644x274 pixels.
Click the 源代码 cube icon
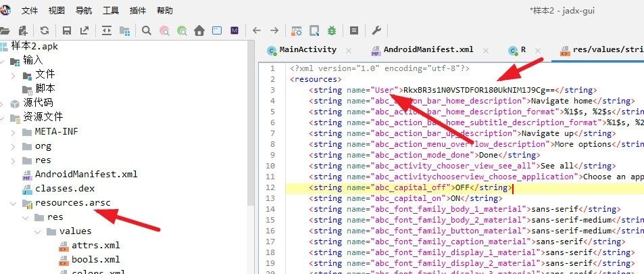(15, 104)
